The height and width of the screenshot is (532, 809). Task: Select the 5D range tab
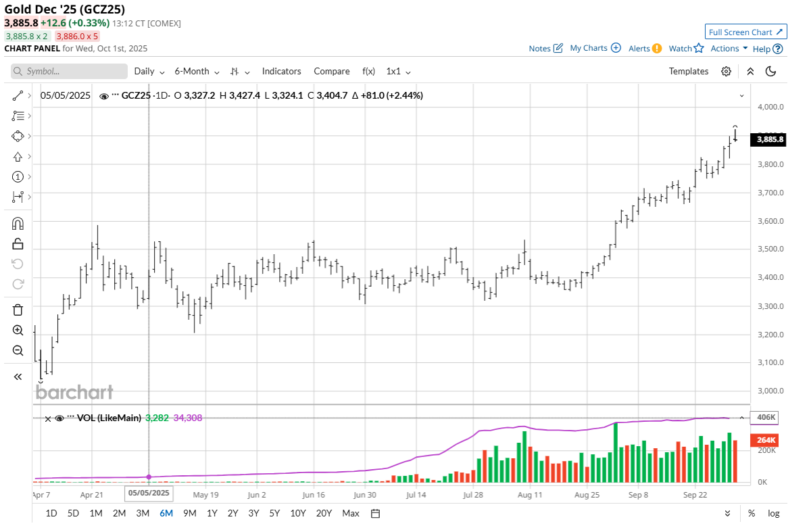[73, 514]
